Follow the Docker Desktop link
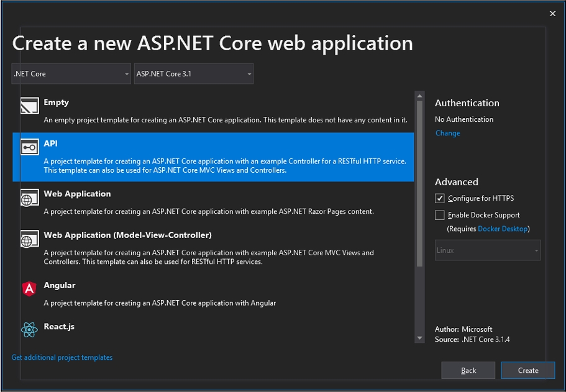Screen dimensions: 566x392 coord(502,229)
